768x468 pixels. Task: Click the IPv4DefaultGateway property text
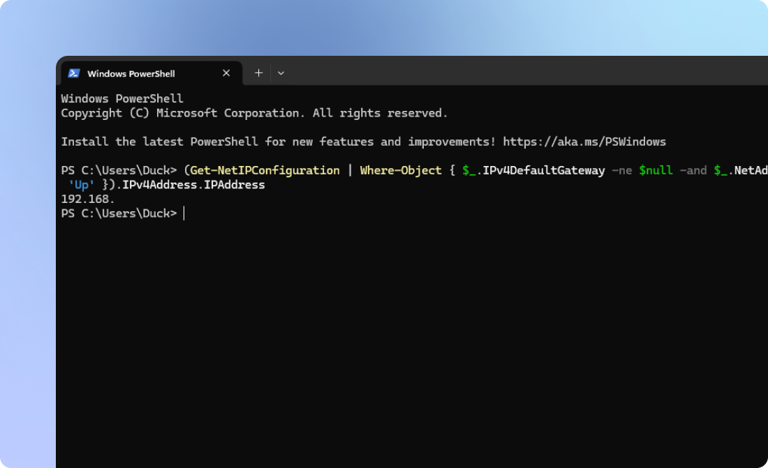pos(544,170)
